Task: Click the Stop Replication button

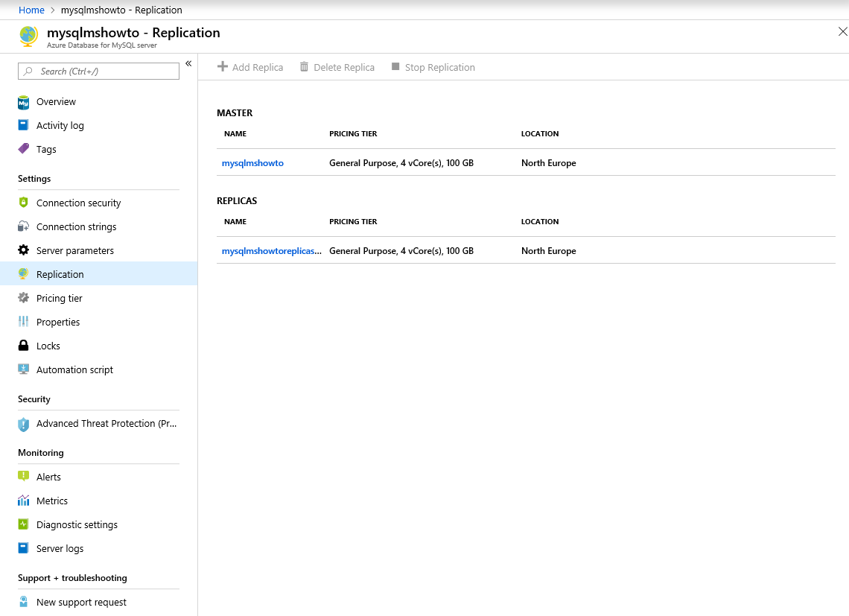Action: pyautogui.click(x=433, y=67)
